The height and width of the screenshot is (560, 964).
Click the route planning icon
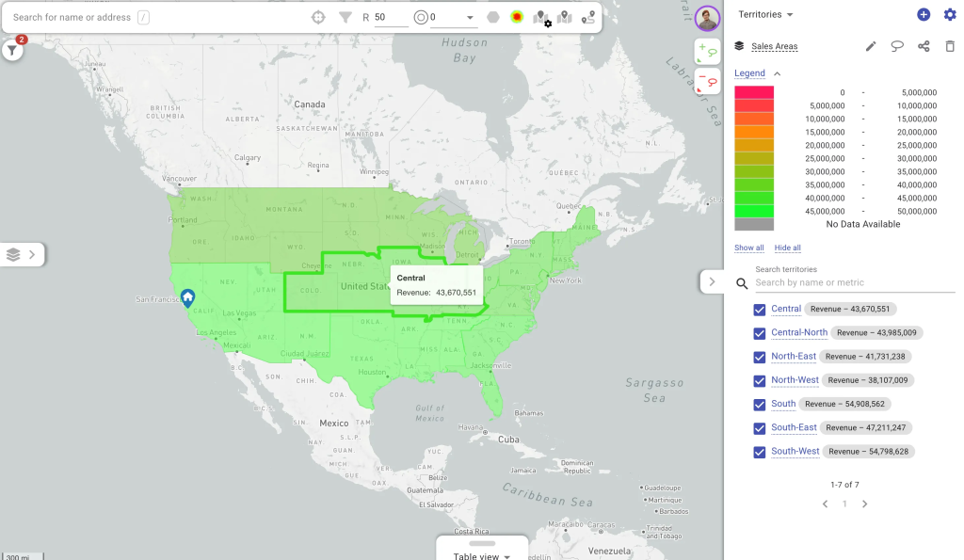tap(588, 17)
